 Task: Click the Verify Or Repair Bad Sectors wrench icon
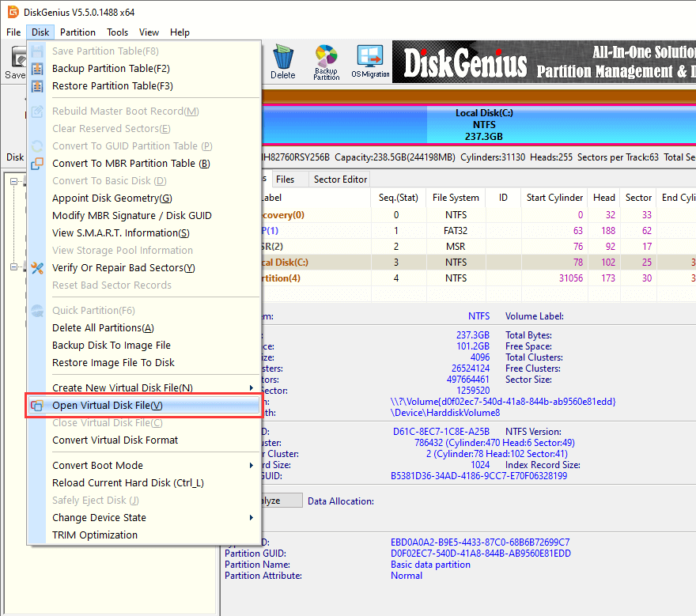click(37, 268)
